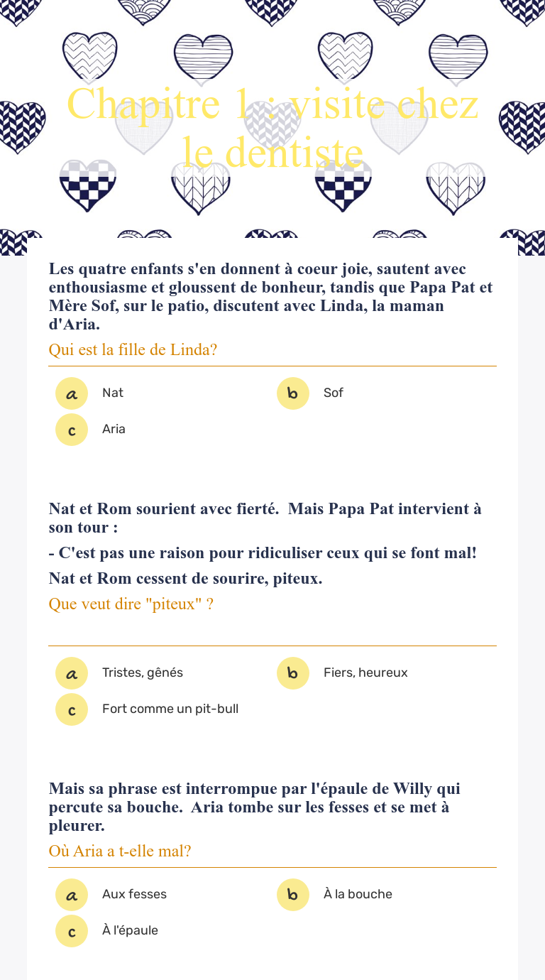Click the line 'C'est pas une raison pour ridiculiser'
The height and width of the screenshot is (980, 545).
click(263, 553)
